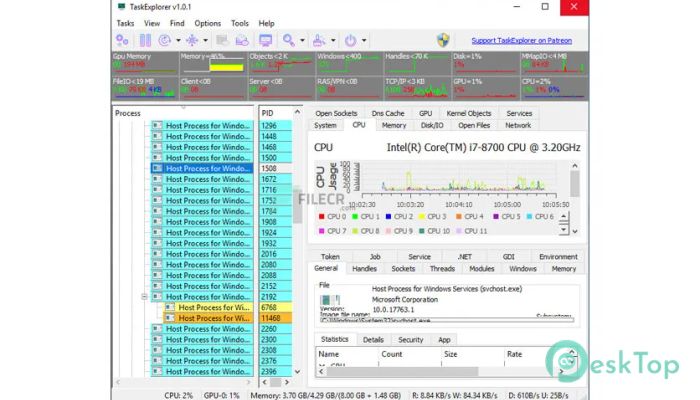The image size is (700, 400).
Task: Click the power toolbar icon
Action: pos(350,40)
